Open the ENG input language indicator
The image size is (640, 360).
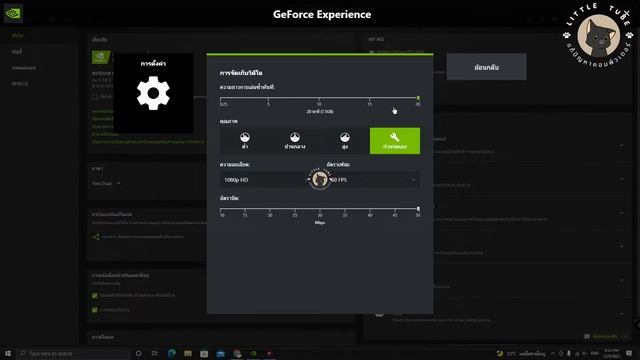[594, 353]
